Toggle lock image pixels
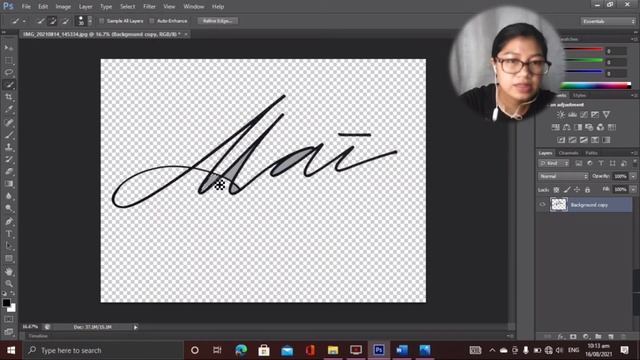Screen dimensions: 640x360 pyautogui.click(x=567, y=190)
